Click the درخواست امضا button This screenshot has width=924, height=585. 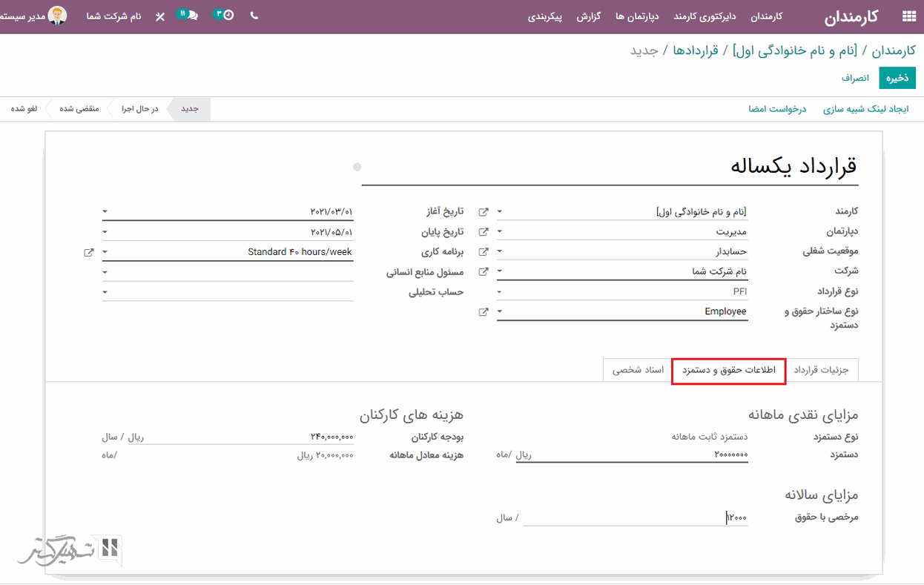click(x=776, y=109)
